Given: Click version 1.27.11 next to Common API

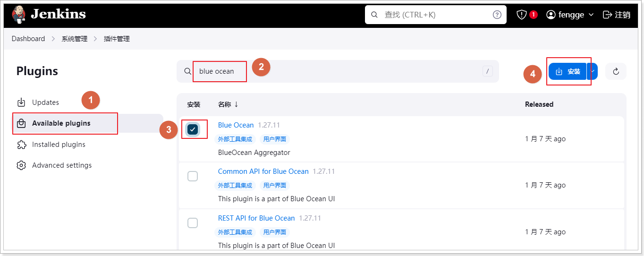Looking at the screenshot, I should [324, 171].
